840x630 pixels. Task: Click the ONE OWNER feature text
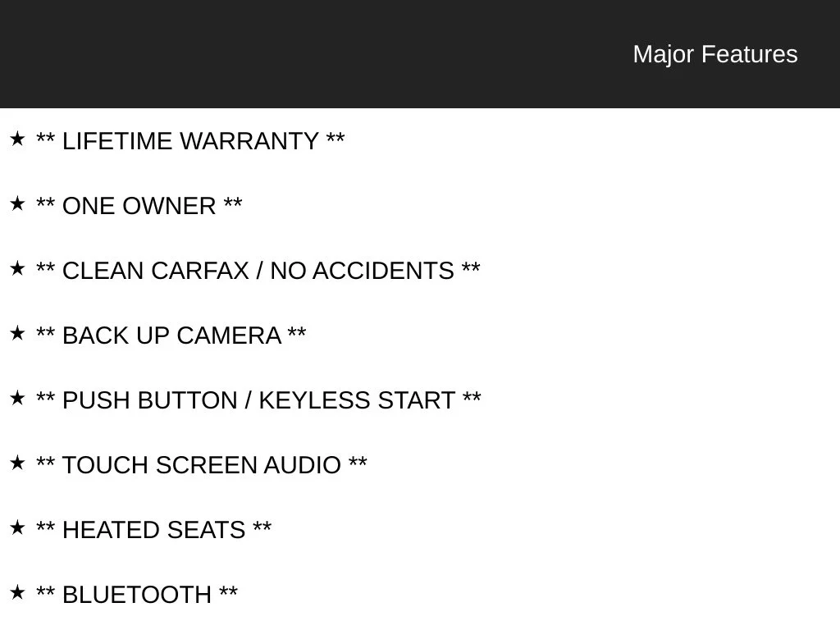[139, 206]
